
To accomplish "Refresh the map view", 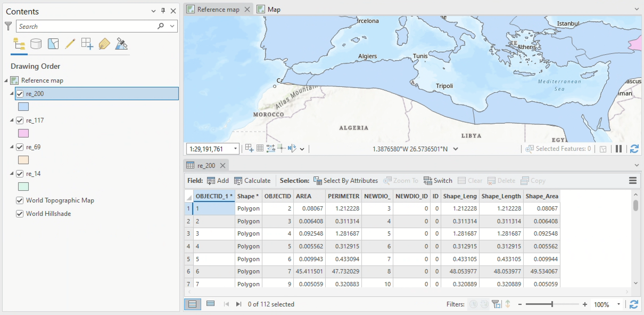I will pyautogui.click(x=634, y=149).
